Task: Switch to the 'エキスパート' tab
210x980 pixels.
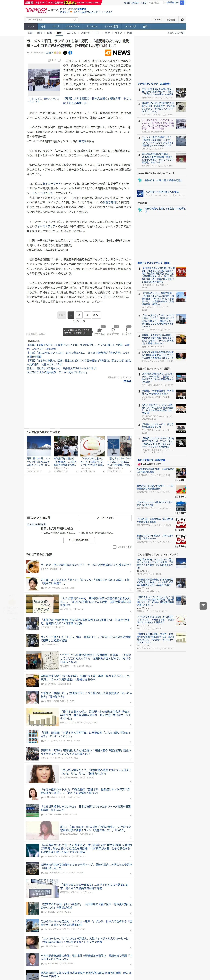Action: point(72,26)
